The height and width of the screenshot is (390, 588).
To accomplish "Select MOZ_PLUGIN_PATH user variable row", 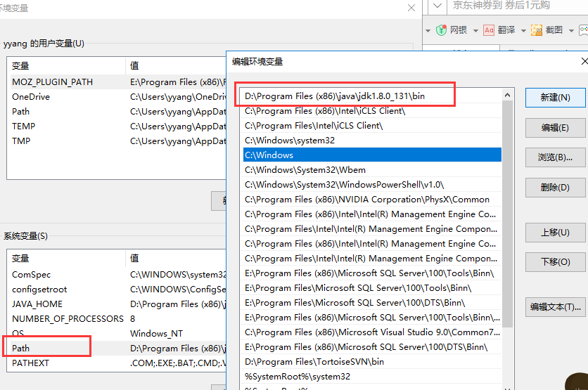I will point(117,82).
